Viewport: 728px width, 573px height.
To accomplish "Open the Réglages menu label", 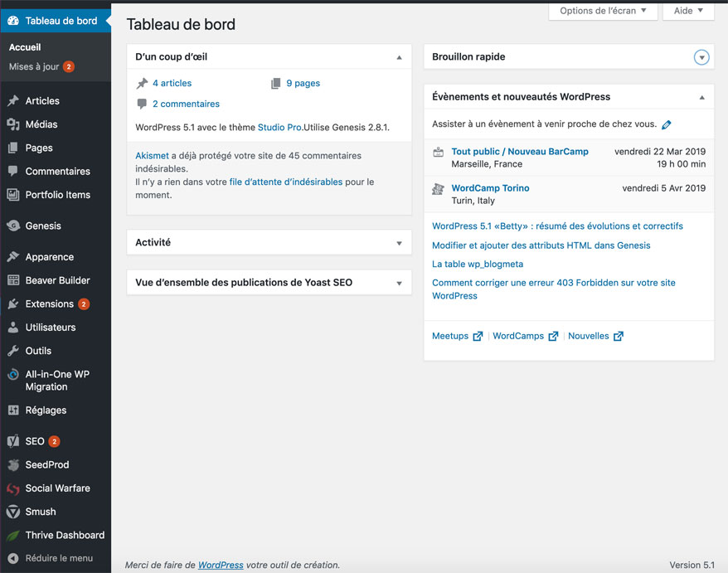I will [46, 410].
